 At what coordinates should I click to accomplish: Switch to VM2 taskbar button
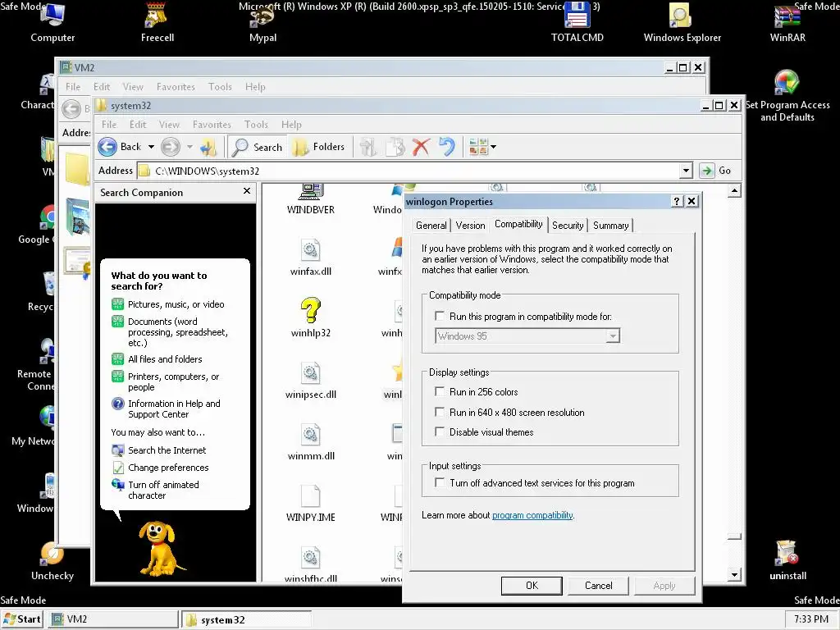[x=113, y=619]
